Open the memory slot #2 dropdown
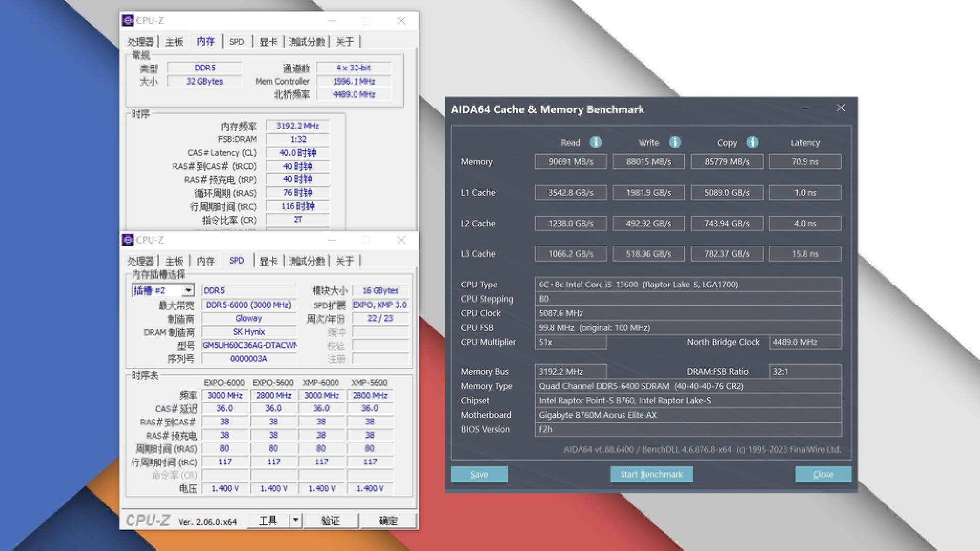 [x=188, y=290]
